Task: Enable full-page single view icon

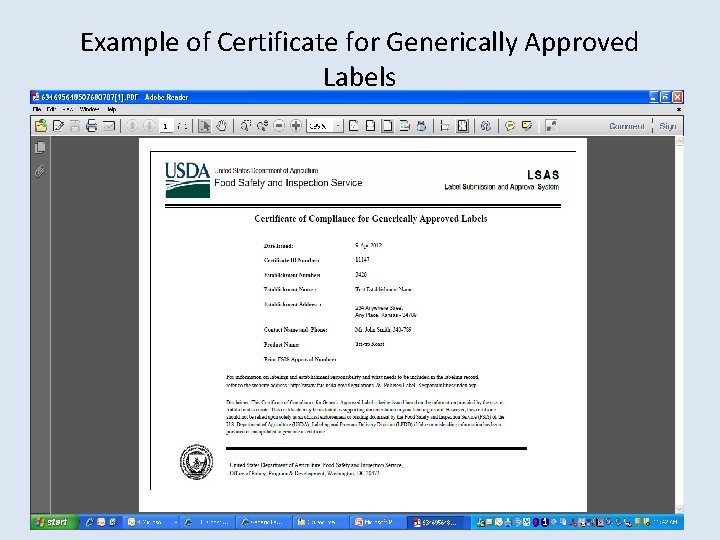Action: click(462, 125)
